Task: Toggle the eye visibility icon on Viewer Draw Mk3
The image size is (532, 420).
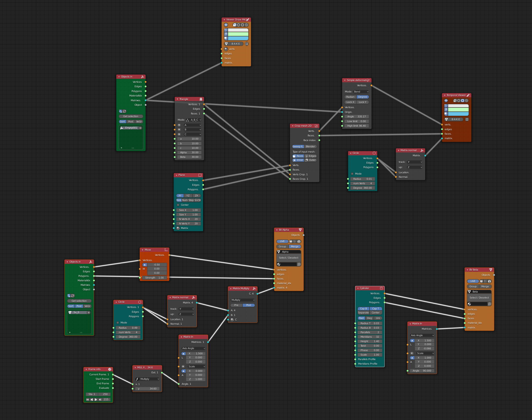Action: point(226,25)
